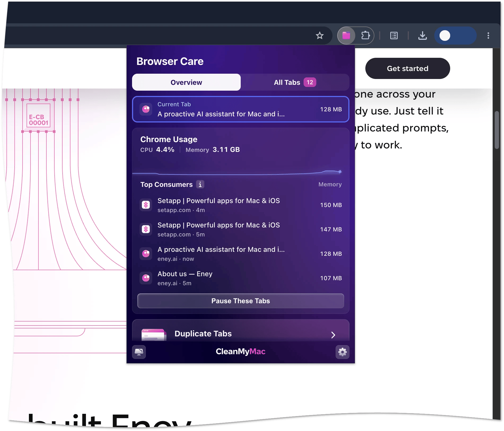504x431 pixels.
Task: Click the Memory 3.11 GB value
Action: [x=226, y=149]
